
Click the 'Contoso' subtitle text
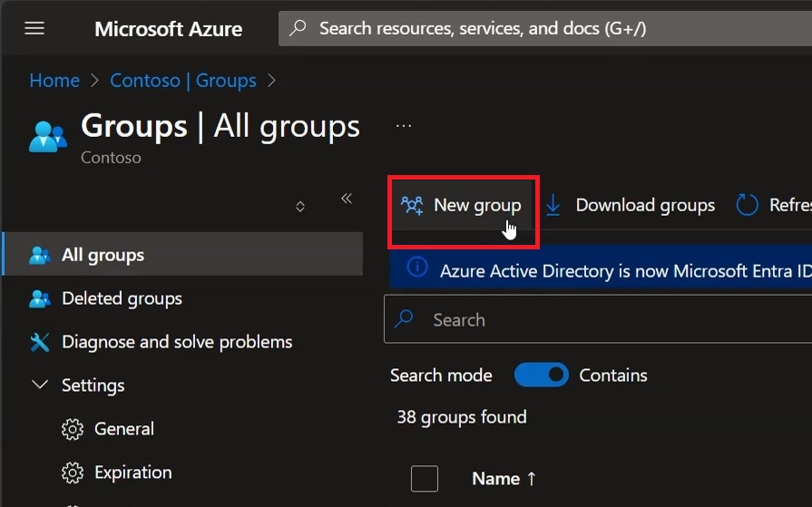click(x=111, y=158)
